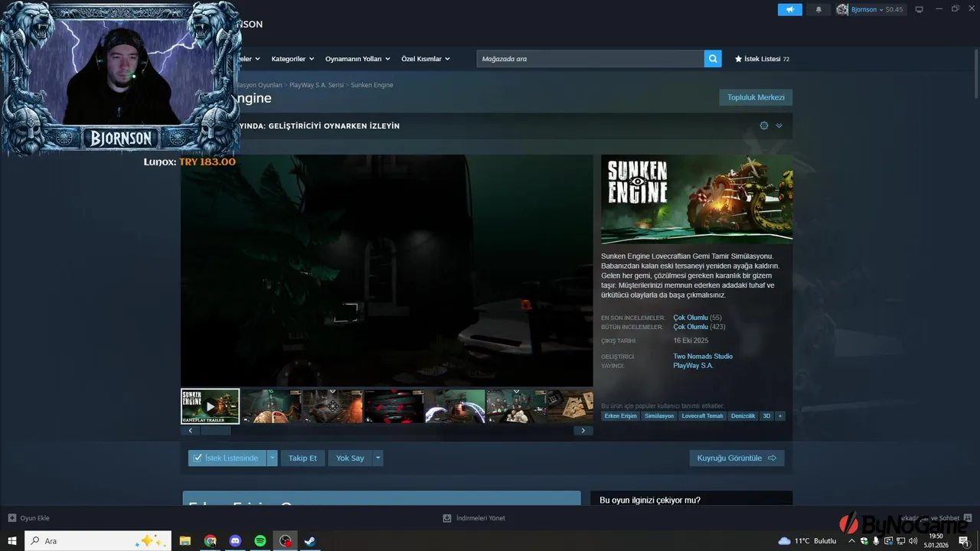Open OBS Studio from taskbar
This screenshot has height=551, width=980.
286,541
